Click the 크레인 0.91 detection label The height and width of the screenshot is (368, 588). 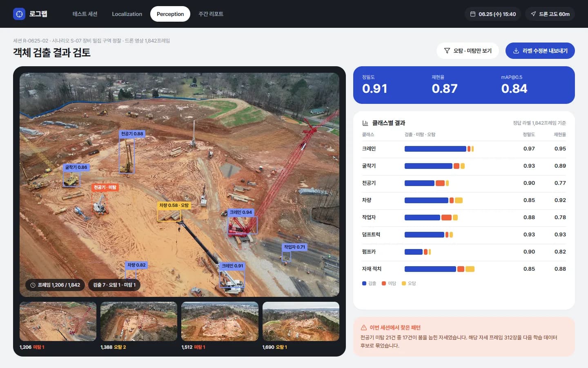pos(232,266)
